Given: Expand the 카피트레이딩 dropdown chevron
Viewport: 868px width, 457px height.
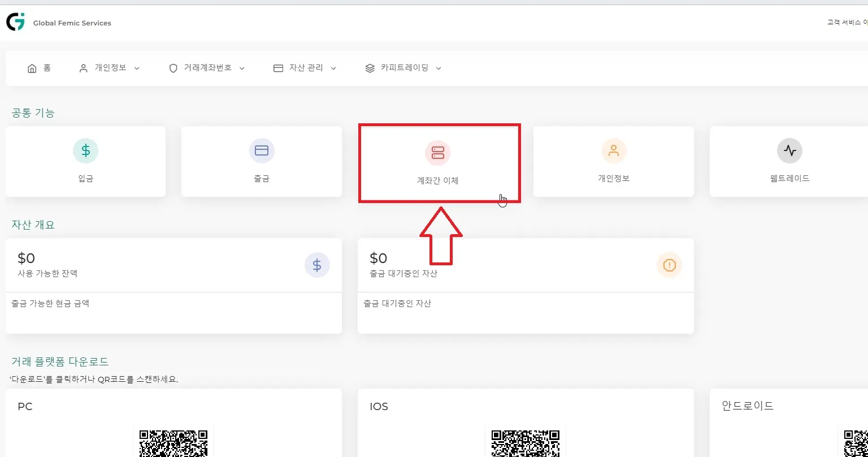Looking at the screenshot, I should coord(439,68).
